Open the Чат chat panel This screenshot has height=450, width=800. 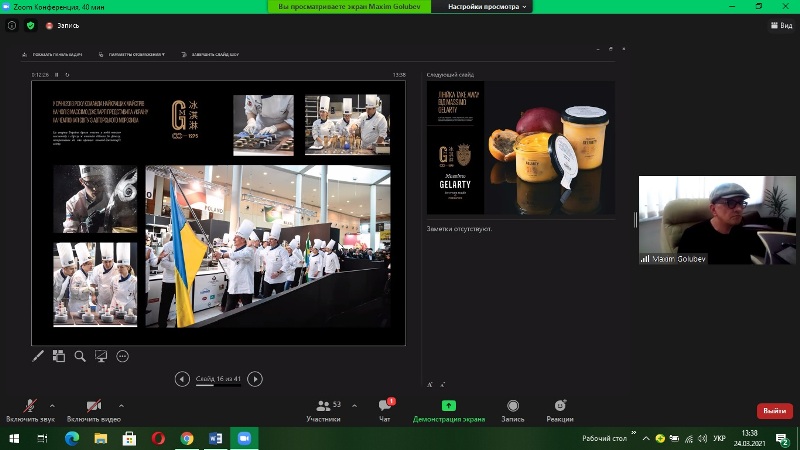click(x=384, y=406)
